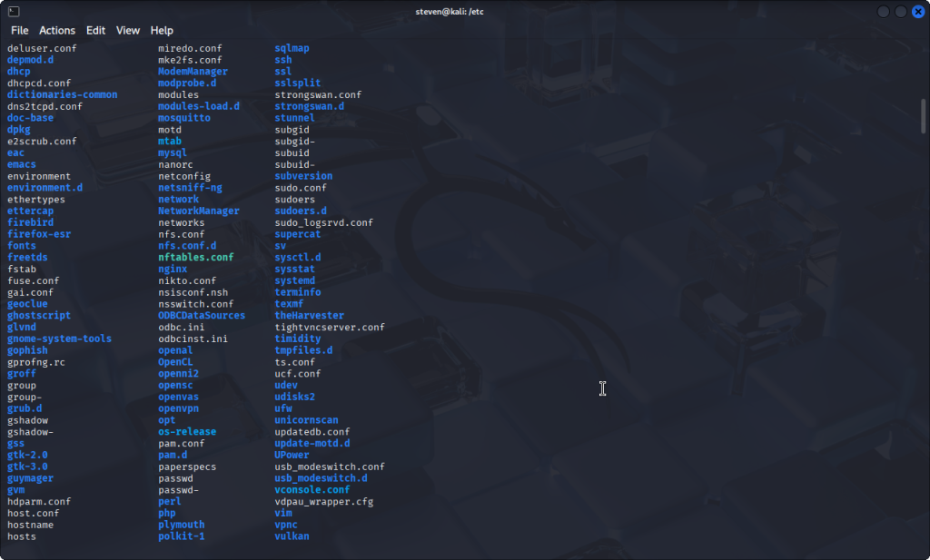Click the vertical scrollbar thumb

(925, 116)
